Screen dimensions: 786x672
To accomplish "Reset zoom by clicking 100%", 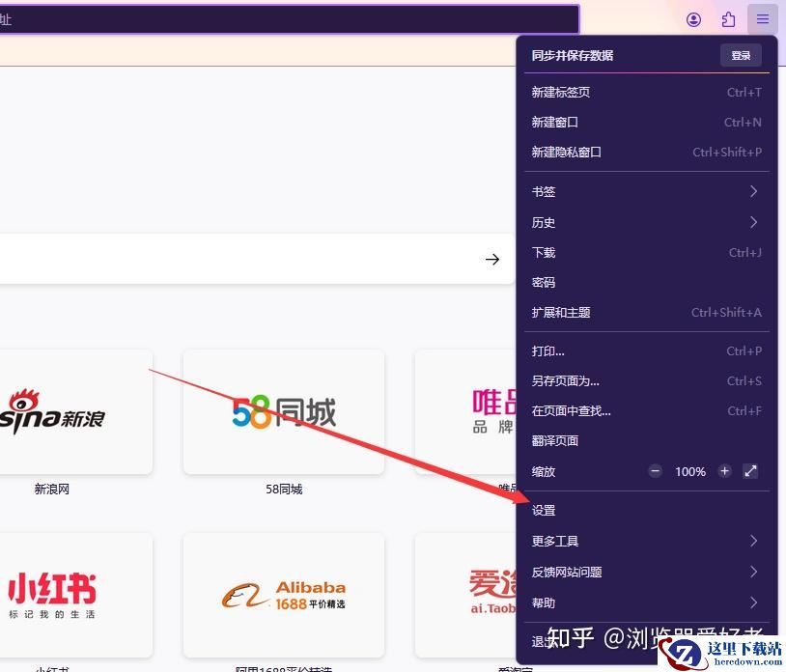I will 689,471.
